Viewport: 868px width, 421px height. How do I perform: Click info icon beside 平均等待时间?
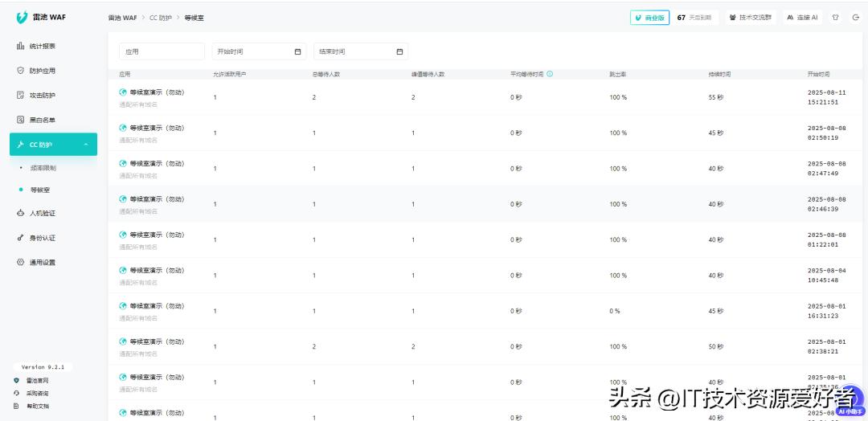tap(550, 74)
